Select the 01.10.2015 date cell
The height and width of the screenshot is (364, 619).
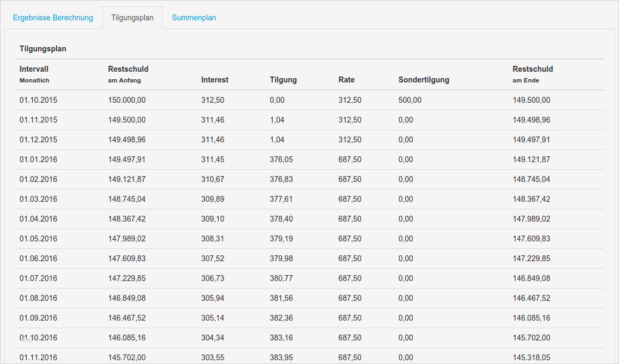(38, 100)
